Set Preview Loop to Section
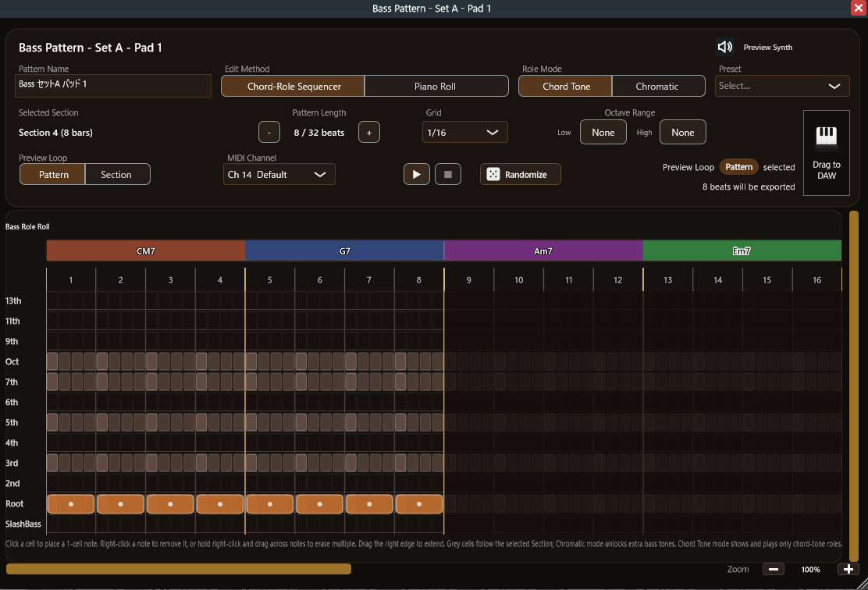 (117, 174)
